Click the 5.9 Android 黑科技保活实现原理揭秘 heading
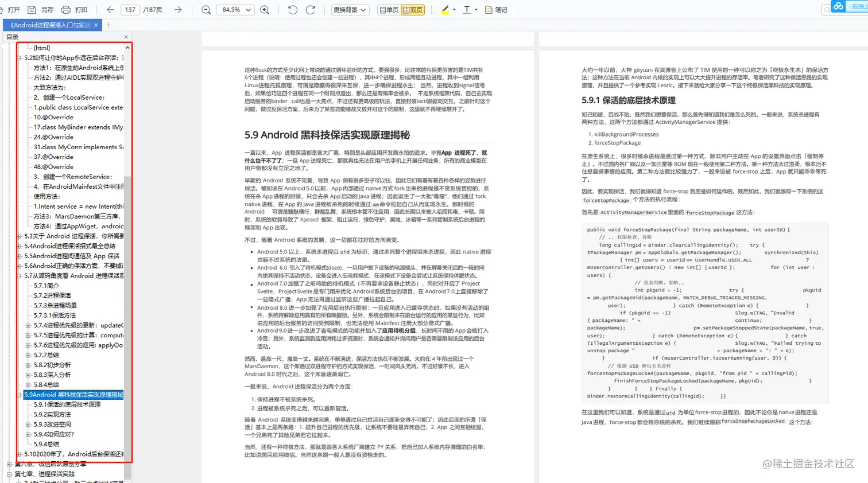 tap(327, 135)
